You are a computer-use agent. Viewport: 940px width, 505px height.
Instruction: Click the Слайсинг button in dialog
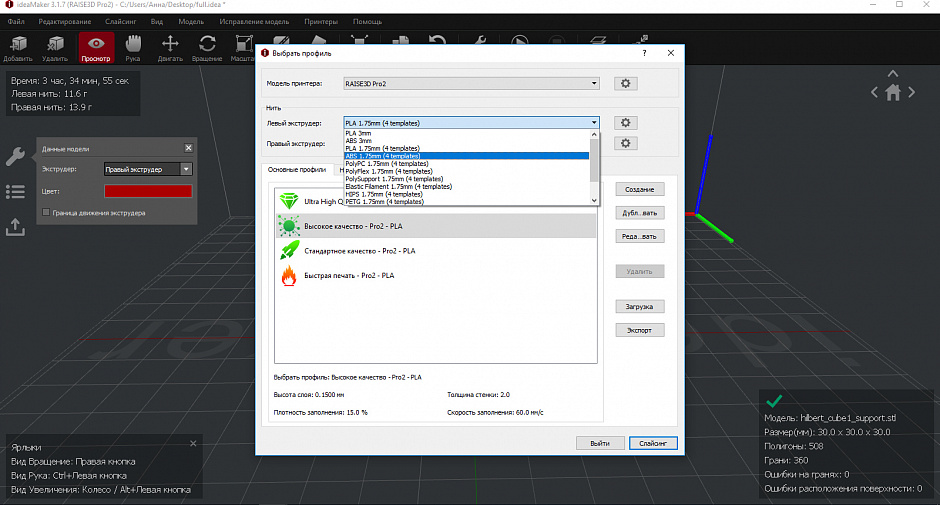[653, 443]
